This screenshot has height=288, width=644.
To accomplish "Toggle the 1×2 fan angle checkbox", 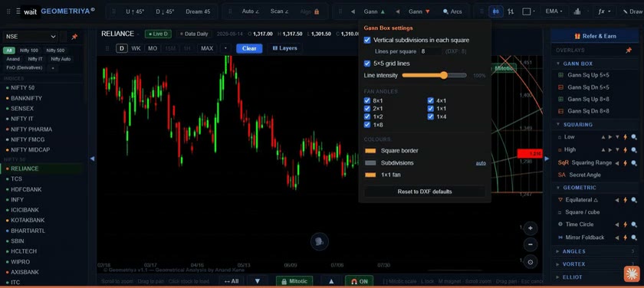I will pyautogui.click(x=367, y=117).
